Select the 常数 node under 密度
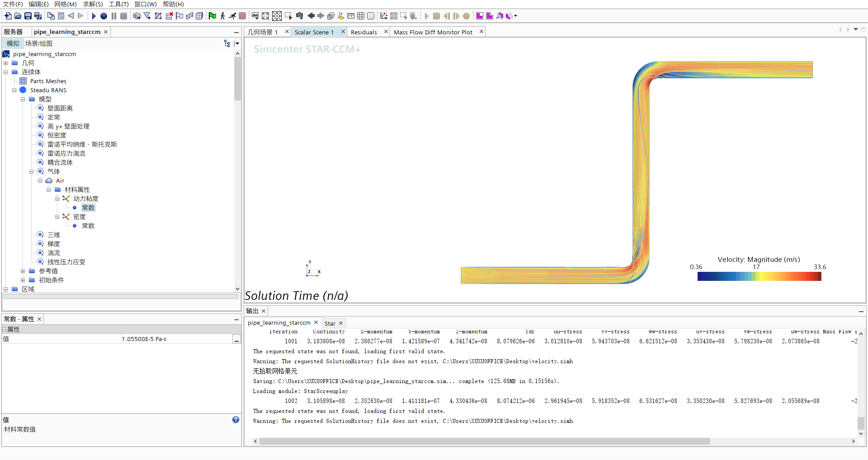Image resolution: width=868 pixels, height=460 pixels. click(88, 226)
